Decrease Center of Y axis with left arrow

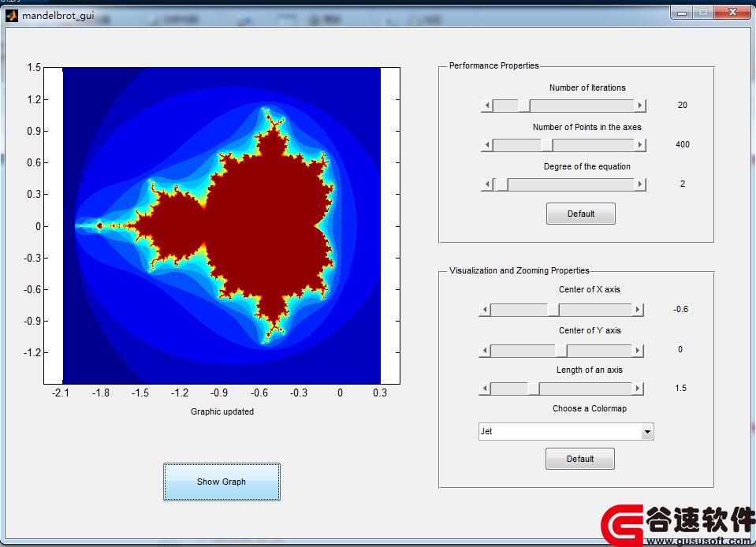click(485, 351)
